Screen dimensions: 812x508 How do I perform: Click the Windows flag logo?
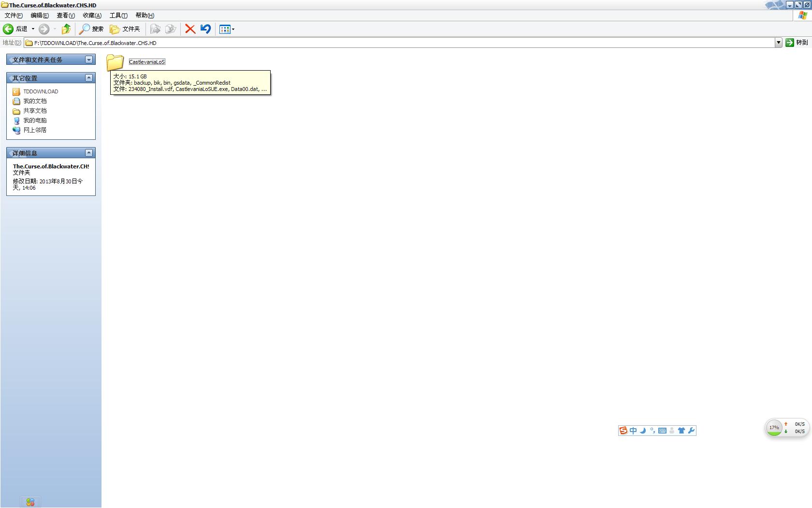[x=803, y=15]
